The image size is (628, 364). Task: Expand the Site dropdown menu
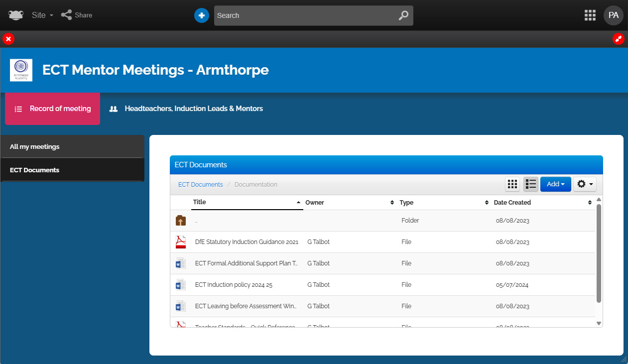click(x=42, y=15)
